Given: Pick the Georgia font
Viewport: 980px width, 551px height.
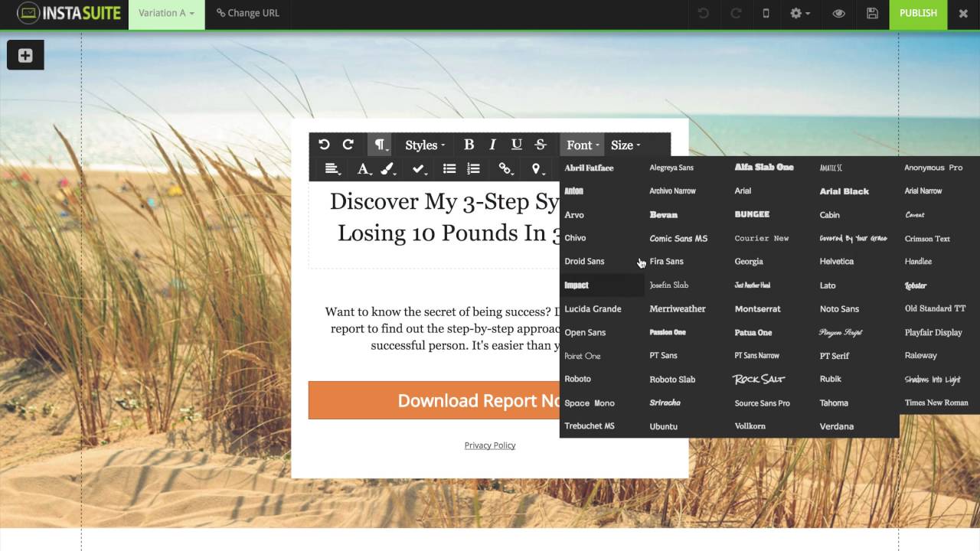Looking at the screenshot, I should [749, 261].
